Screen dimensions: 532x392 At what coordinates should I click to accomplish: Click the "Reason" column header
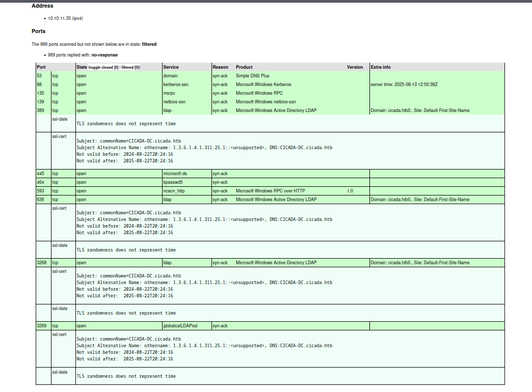pos(221,67)
